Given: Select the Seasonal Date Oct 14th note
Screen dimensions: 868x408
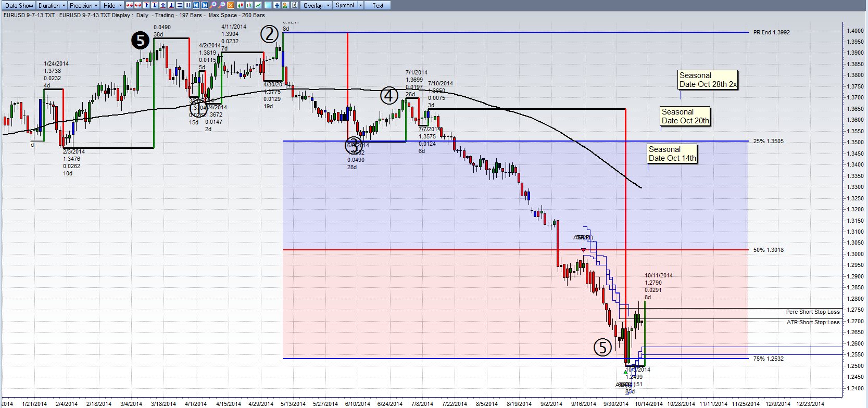Looking at the screenshot, I should pos(672,154).
